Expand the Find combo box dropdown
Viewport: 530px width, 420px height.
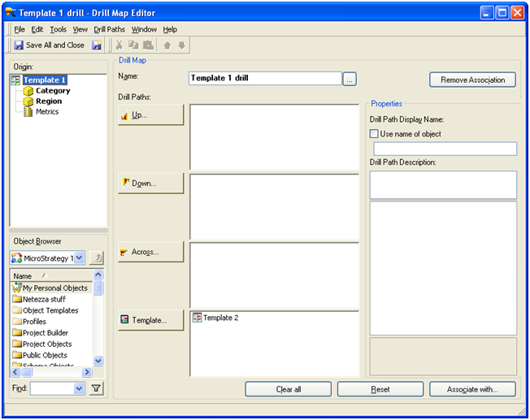tap(79, 389)
